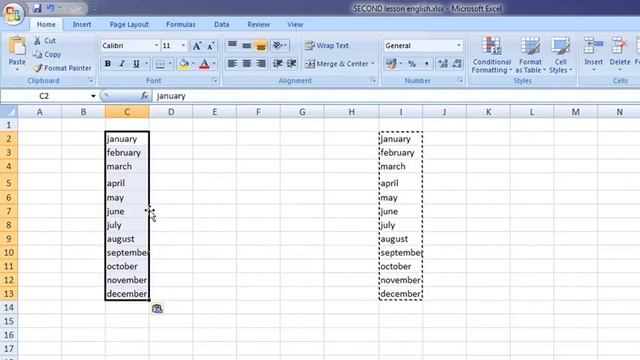
Task: Apply the yellow fill color
Action: [184, 64]
